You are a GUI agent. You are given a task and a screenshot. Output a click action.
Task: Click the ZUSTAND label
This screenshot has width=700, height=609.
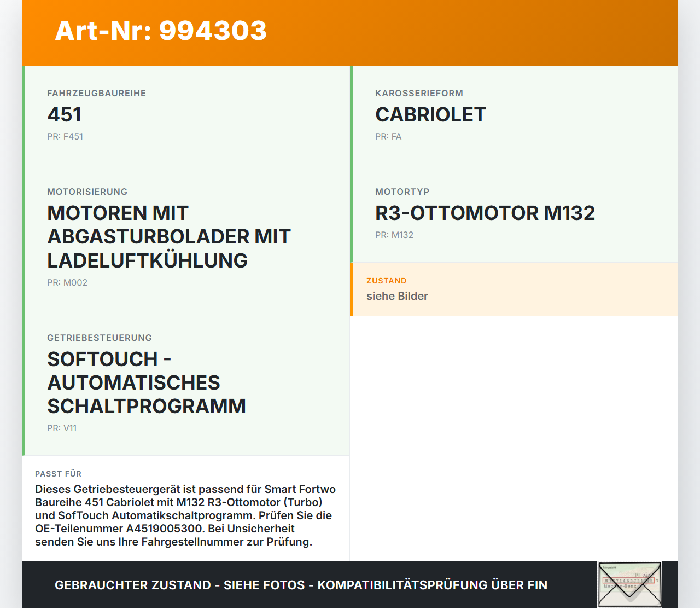[386, 281]
